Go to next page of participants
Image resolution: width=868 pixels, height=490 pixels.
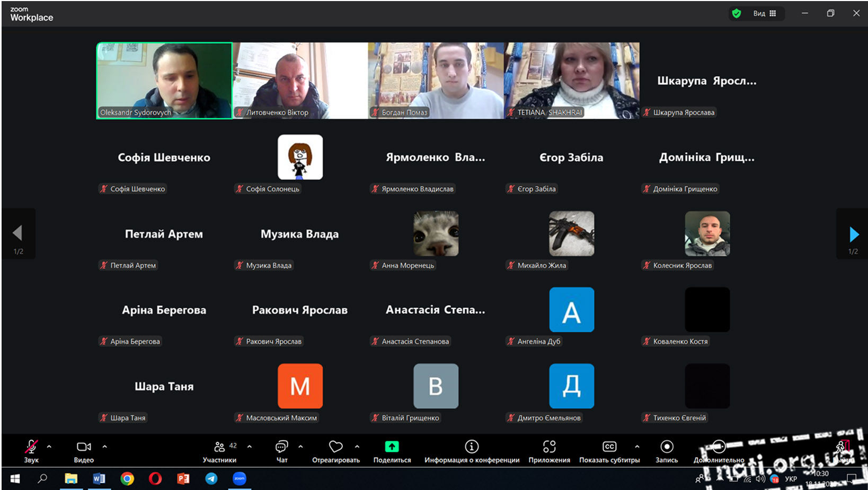coord(854,234)
